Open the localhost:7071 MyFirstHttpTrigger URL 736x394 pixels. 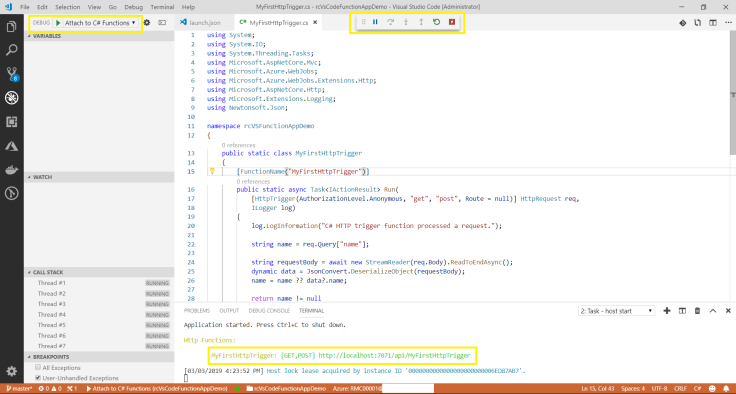[394, 355]
